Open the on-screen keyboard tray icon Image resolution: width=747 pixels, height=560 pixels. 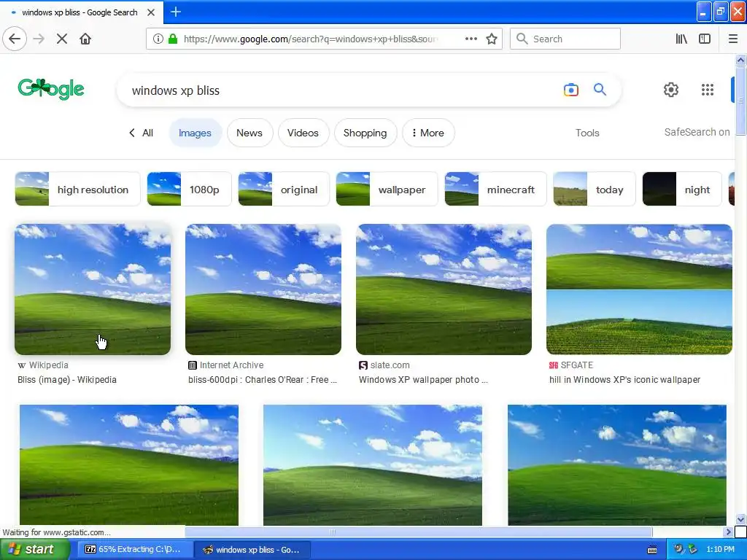652,550
